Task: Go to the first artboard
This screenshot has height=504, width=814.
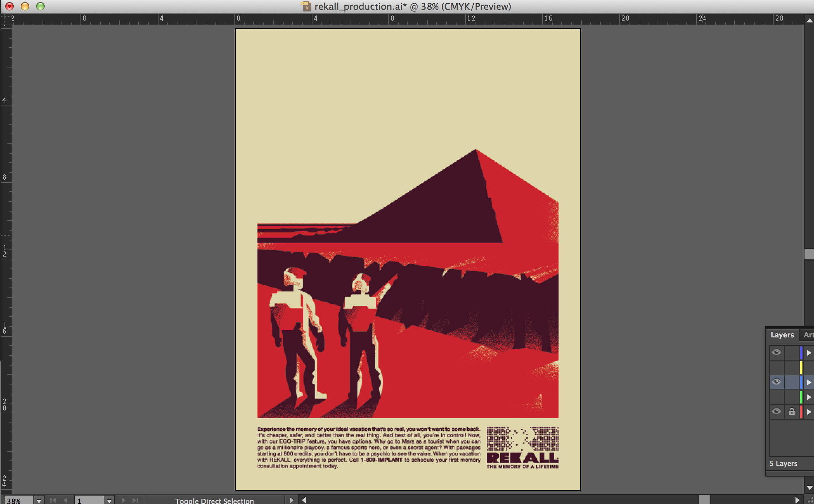Action: point(53,500)
